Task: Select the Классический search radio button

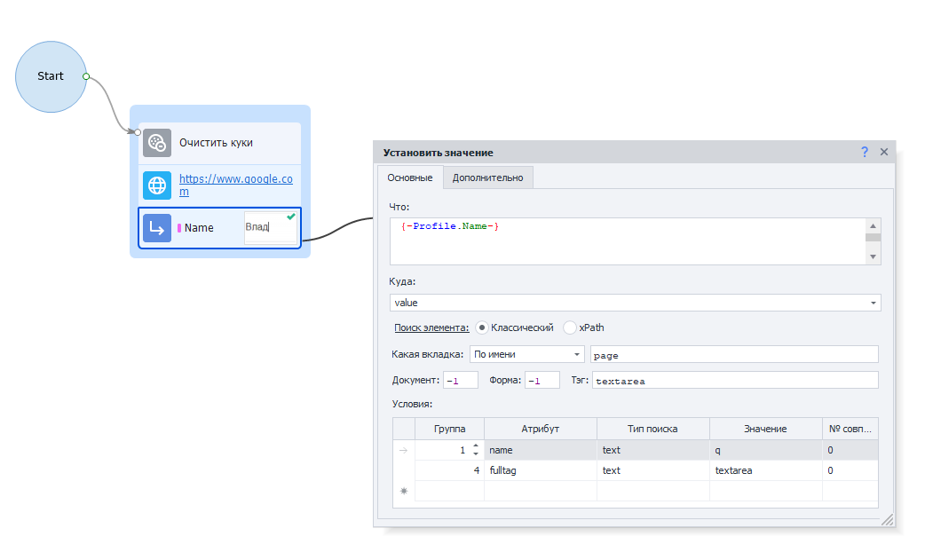Action: pyautogui.click(x=482, y=327)
